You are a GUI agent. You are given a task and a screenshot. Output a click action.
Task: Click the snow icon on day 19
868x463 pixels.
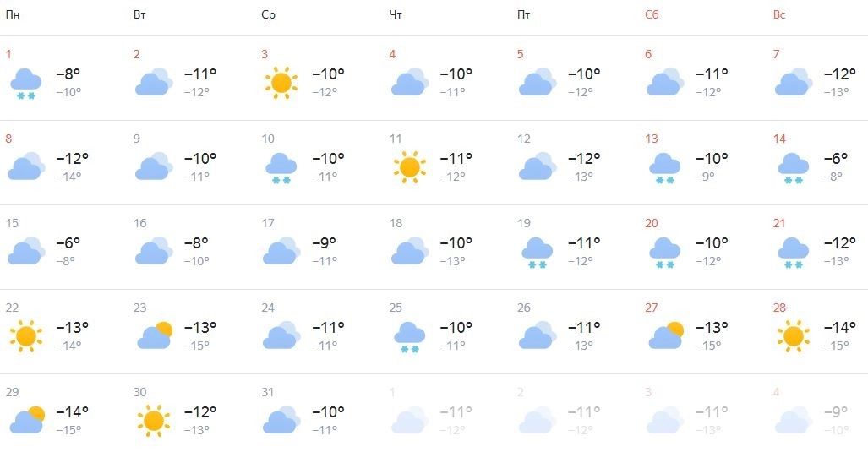pyautogui.click(x=537, y=253)
